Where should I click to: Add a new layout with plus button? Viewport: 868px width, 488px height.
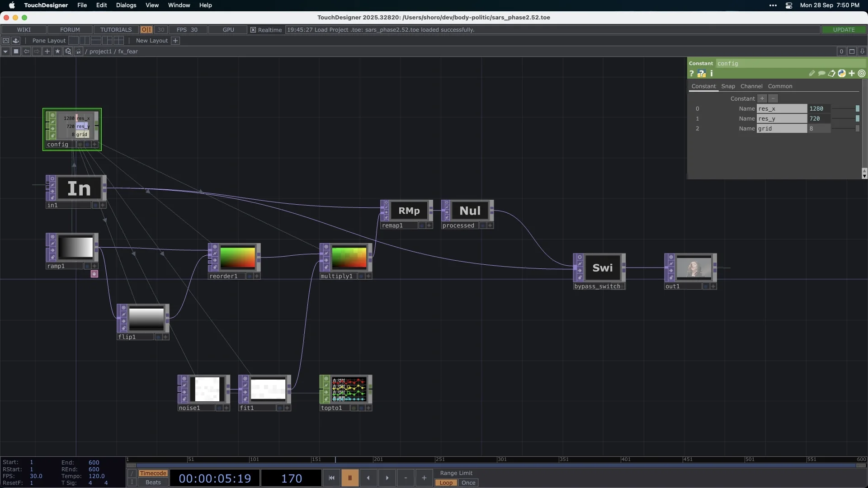[x=175, y=41]
